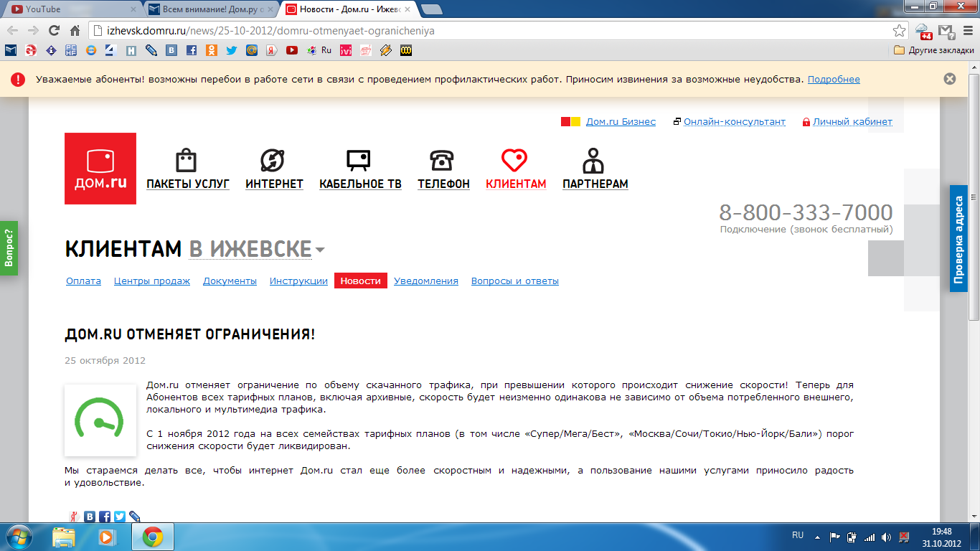Dismiss the maintenance notification bar
The width and height of the screenshot is (980, 551).
[950, 79]
